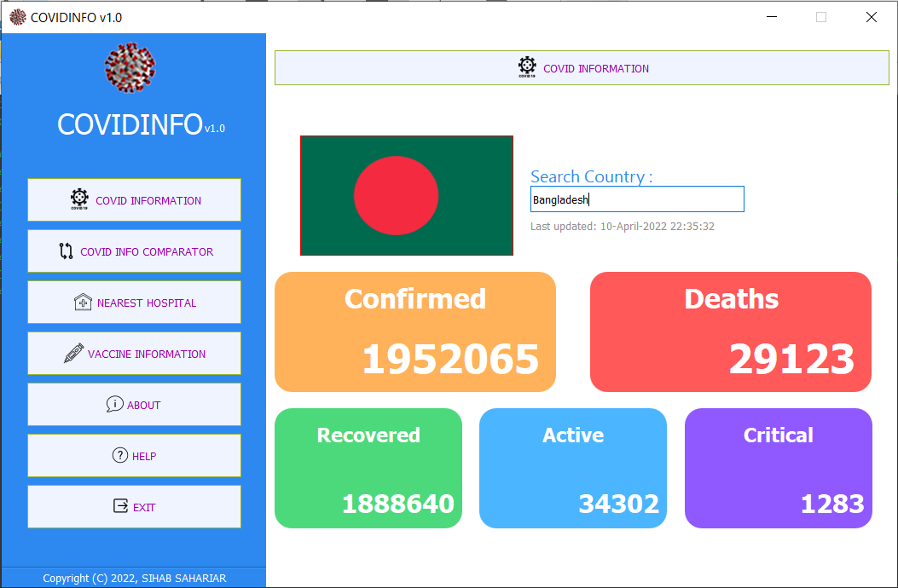Screen dimensions: 898x588
Task: Select the Recovered card showing 1888640
Action: (x=368, y=469)
